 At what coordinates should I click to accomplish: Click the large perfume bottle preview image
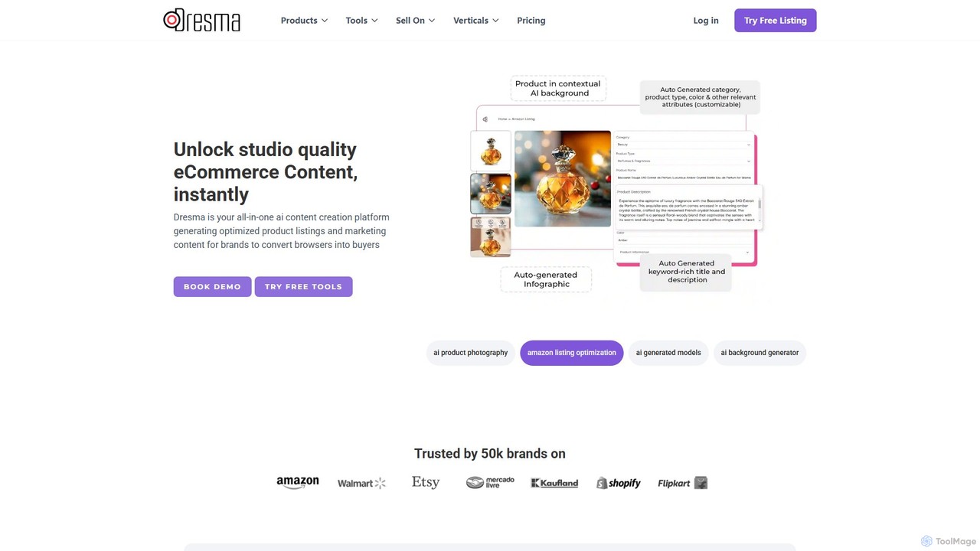(x=563, y=178)
